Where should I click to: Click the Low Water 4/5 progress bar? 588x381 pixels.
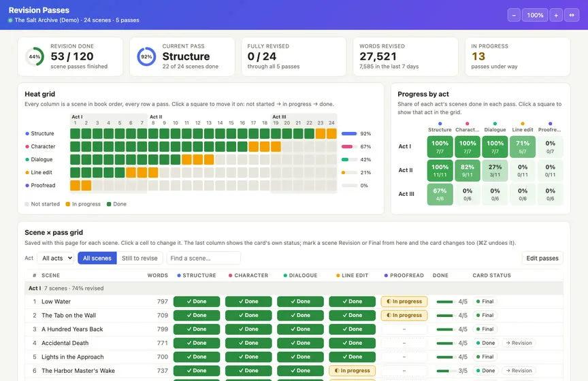tap(445, 301)
